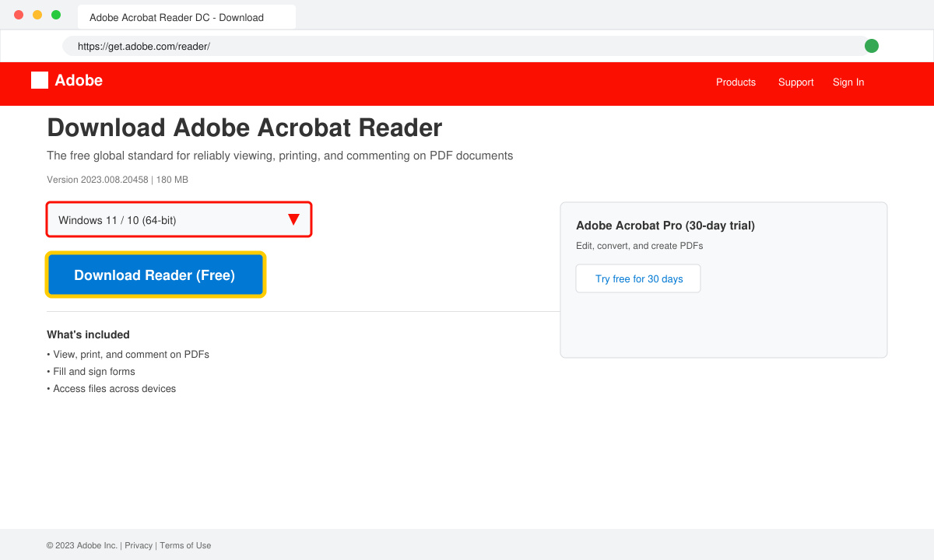
Task: Click the Sign In link
Action: point(848,82)
